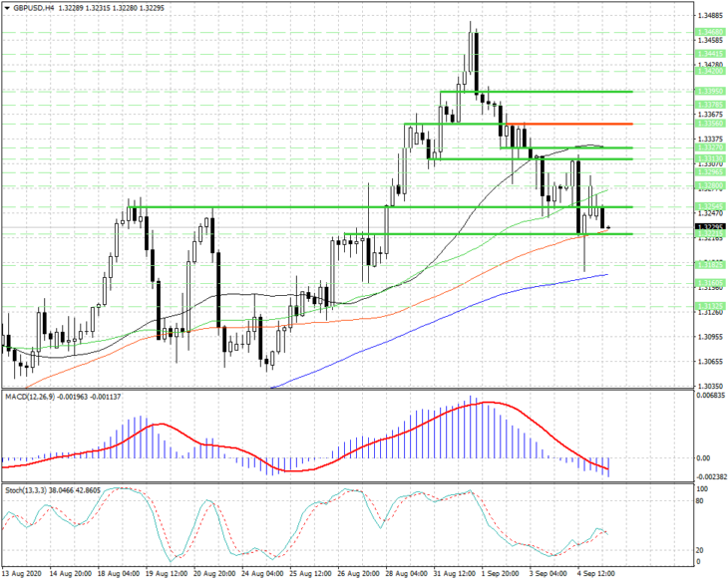728x582 pixels.
Task: Click the 1.34415 green price tag
Action: click(x=710, y=54)
